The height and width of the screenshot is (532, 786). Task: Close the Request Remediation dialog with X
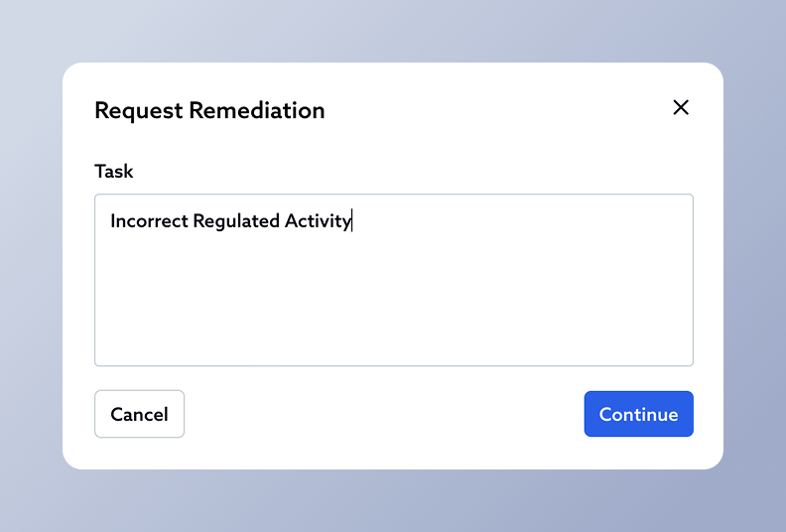coord(681,108)
